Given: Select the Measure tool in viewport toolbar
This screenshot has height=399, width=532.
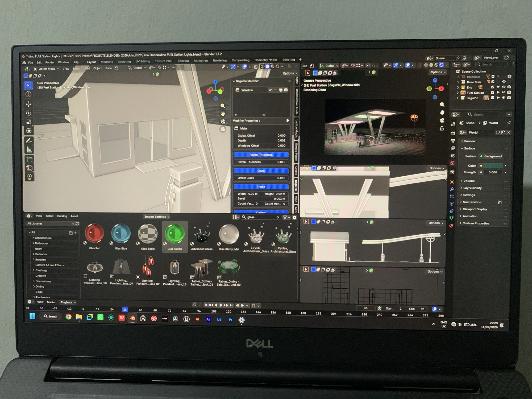Looking at the screenshot, I should coord(29,150).
